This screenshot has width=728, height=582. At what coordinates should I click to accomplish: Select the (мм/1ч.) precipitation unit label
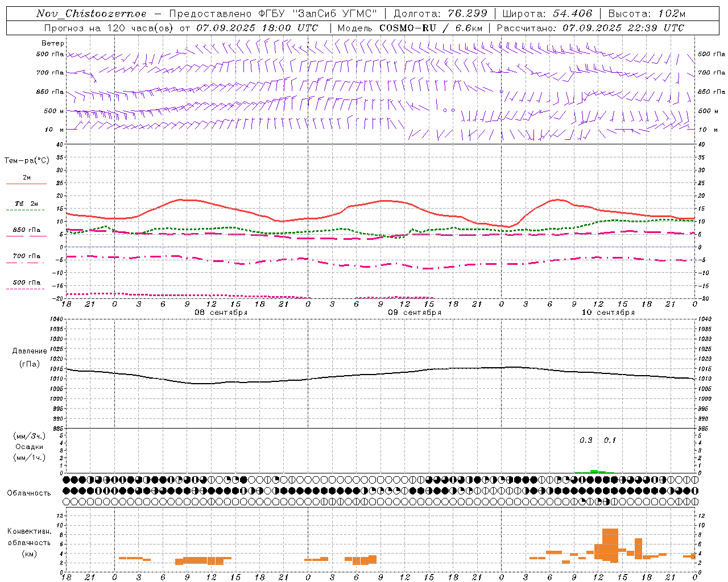tap(30, 458)
